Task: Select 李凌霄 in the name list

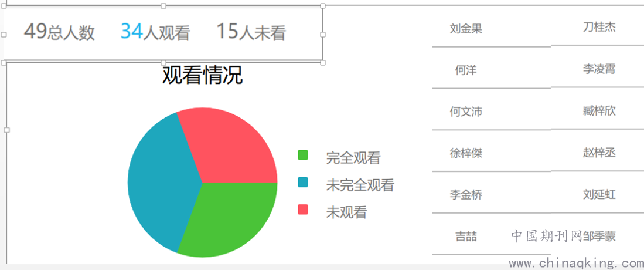Action: [599, 69]
